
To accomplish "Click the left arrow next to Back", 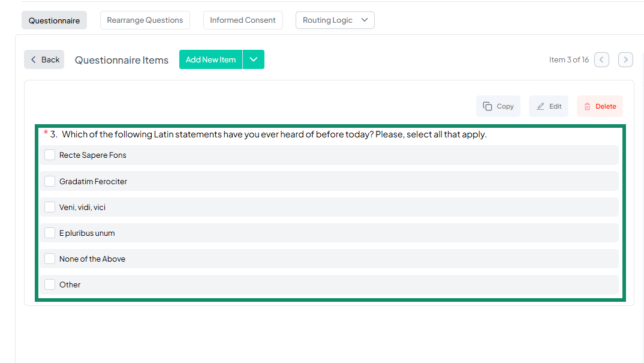I will pos(34,59).
